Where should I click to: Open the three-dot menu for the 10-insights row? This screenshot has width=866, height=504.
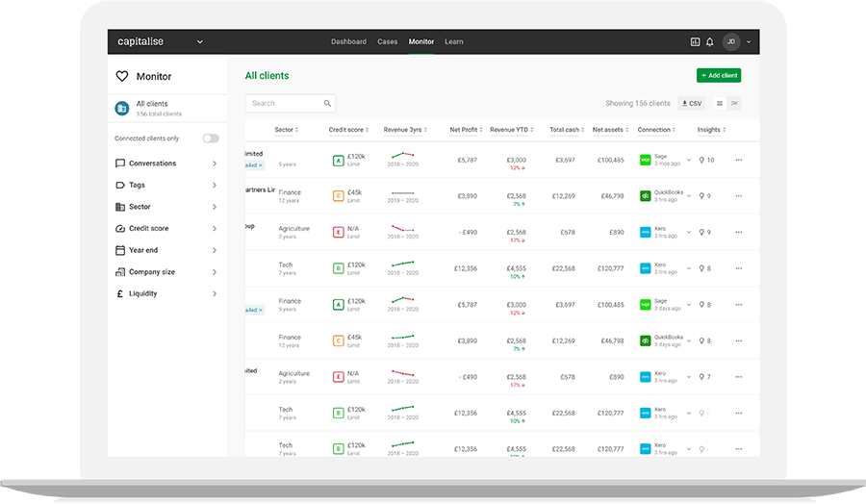pyautogui.click(x=739, y=160)
